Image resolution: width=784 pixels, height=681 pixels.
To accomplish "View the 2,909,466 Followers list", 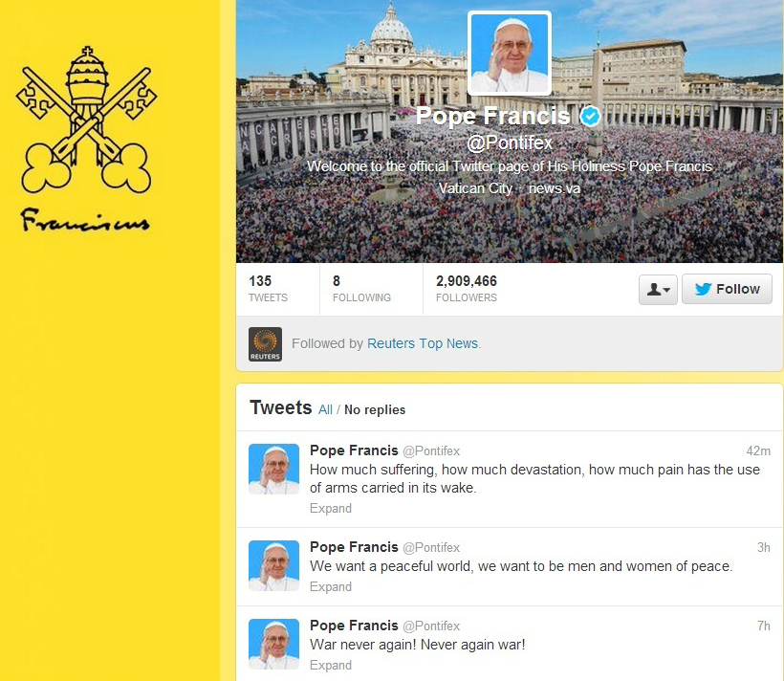I will click(467, 289).
